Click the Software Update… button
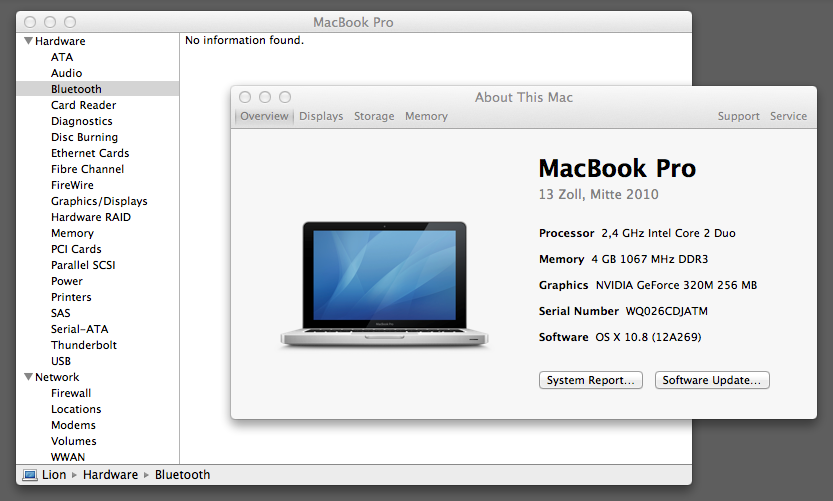 pyautogui.click(x=712, y=380)
